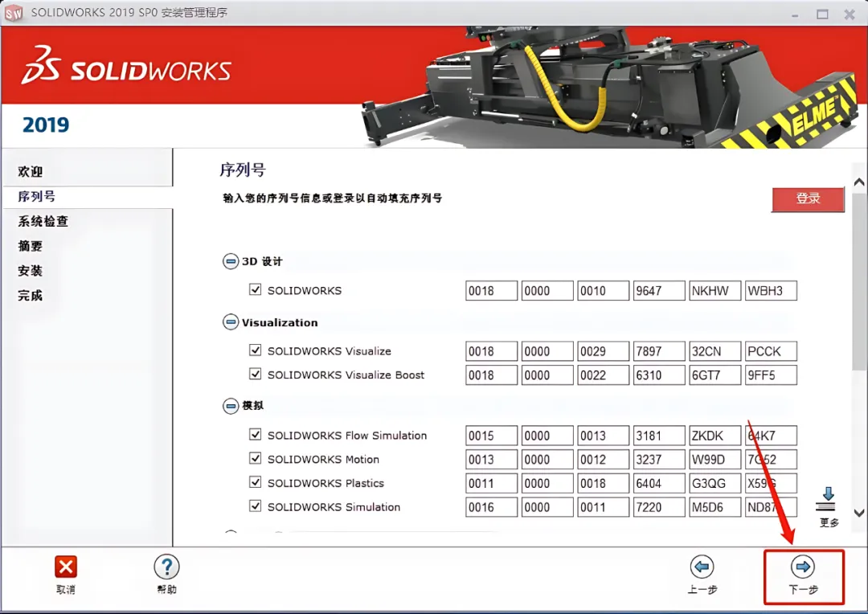Click scrollbar up arrow
This screenshot has height=614, width=868.
(859, 182)
